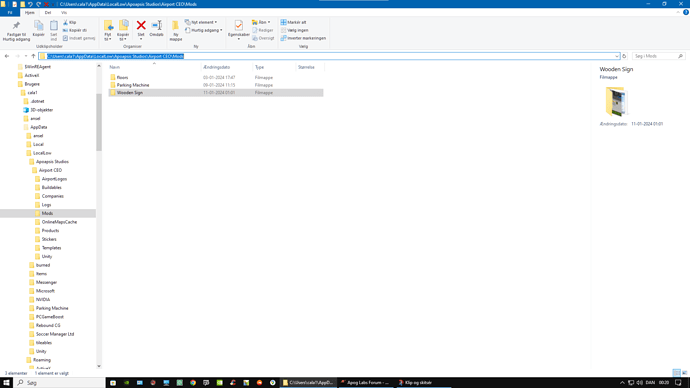The height and width of the screenshot is (388, 690).
Task: Click Markér alt to select everything
Action: [294, 22]
